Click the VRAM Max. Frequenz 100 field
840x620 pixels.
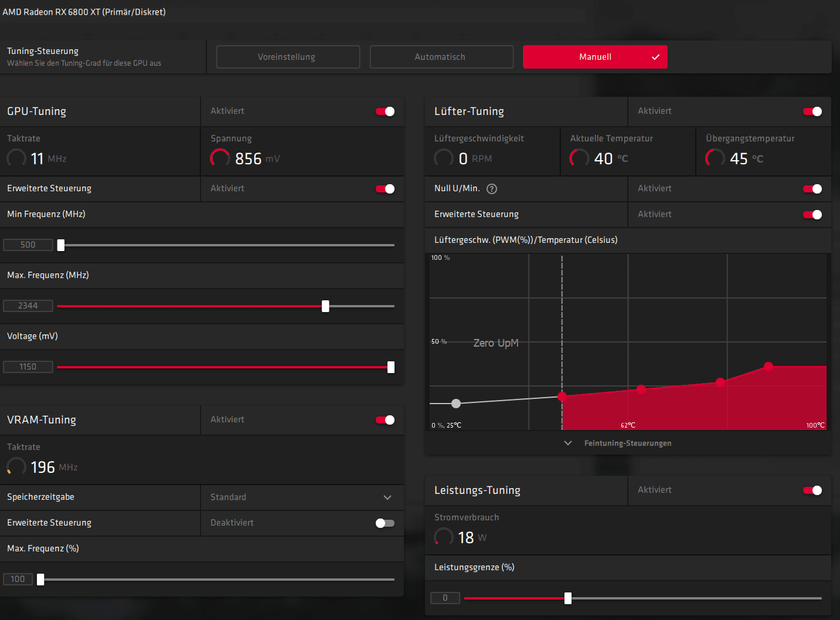pos(18,579)
